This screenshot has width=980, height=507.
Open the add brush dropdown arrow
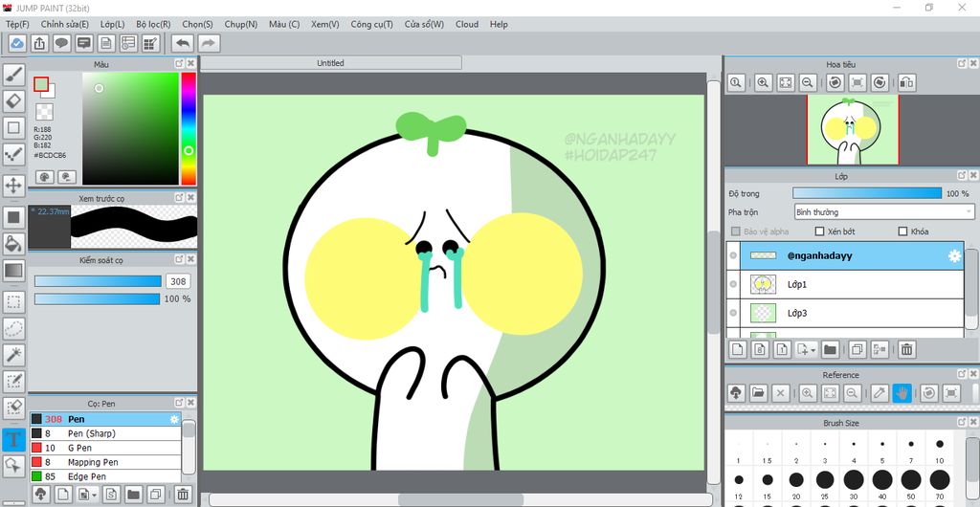pos(94,495)
